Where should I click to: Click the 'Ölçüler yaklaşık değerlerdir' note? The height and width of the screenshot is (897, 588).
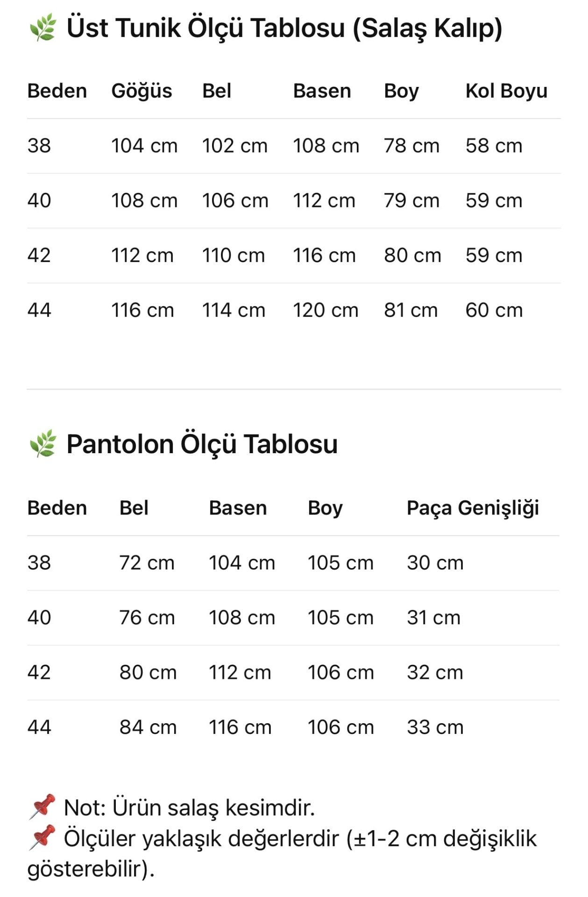(300, 838)
